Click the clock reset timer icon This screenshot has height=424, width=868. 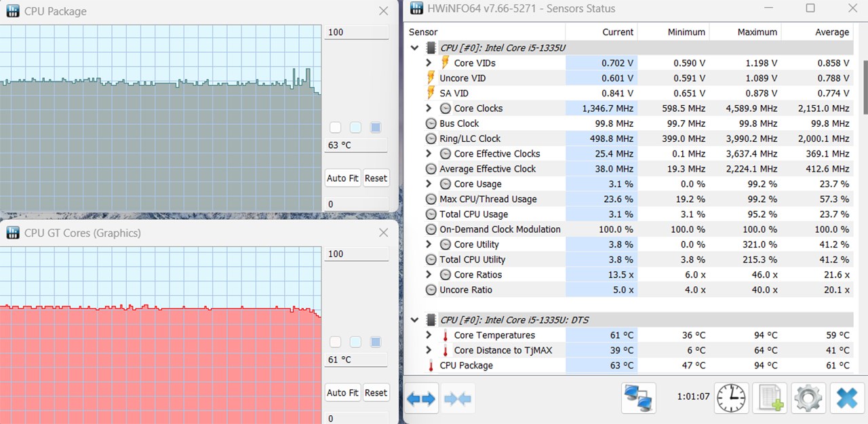(x=732, y=398)
